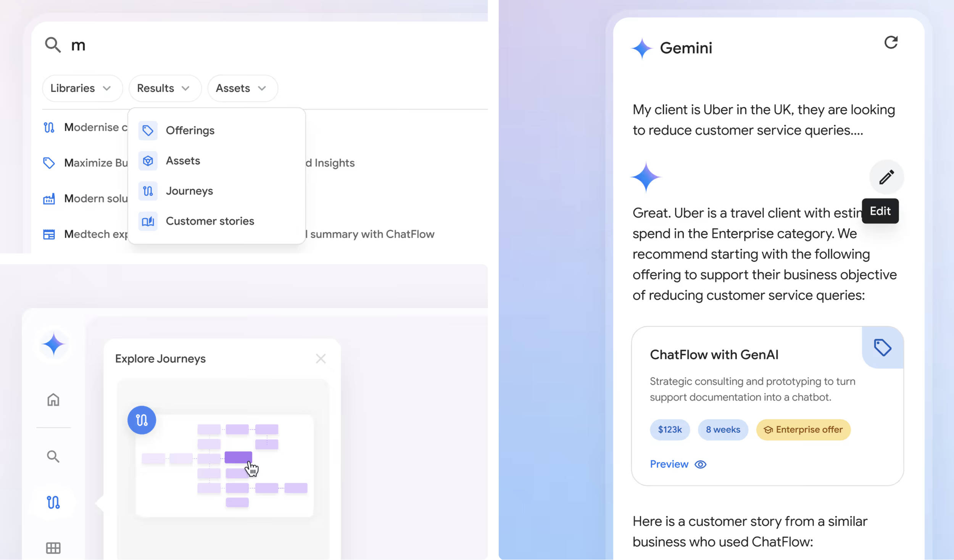Select the Journeys icon in the sidebar
954x560 pixels.
click(53, 502)
